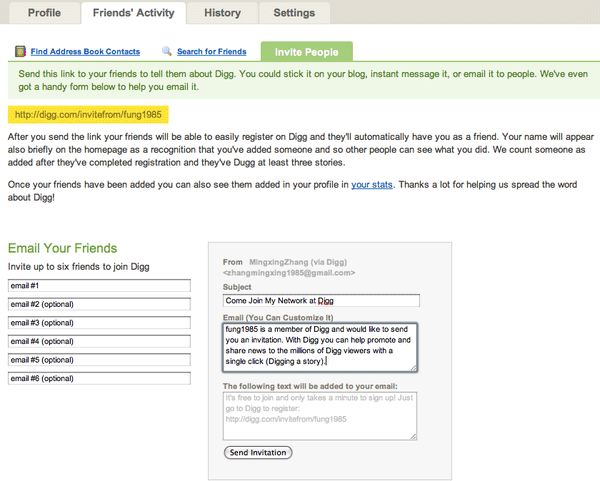Click the highlighted digg.com invite URL
Screen dimensions: 600x481
[x=88, y=114]
